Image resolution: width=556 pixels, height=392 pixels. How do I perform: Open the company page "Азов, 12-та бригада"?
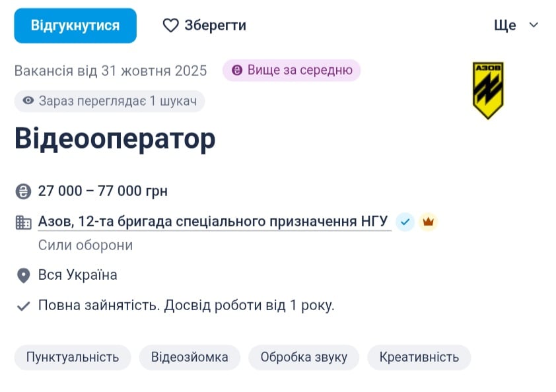[211, 221]
